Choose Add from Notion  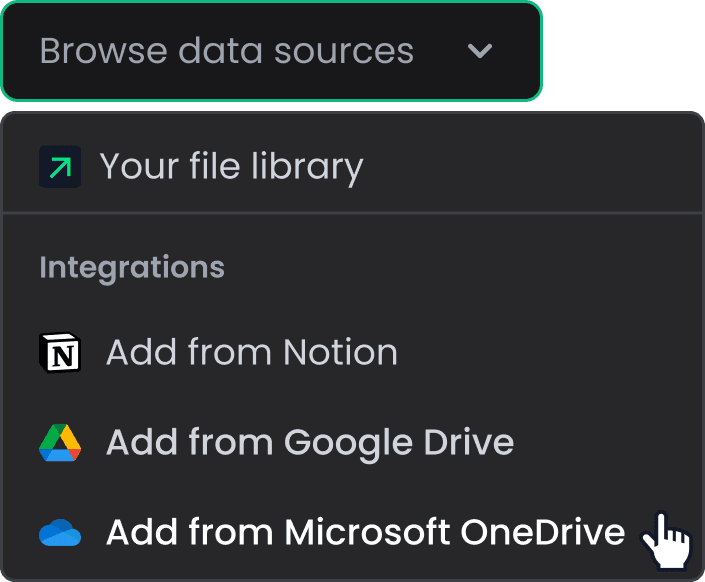pos(352,353)
